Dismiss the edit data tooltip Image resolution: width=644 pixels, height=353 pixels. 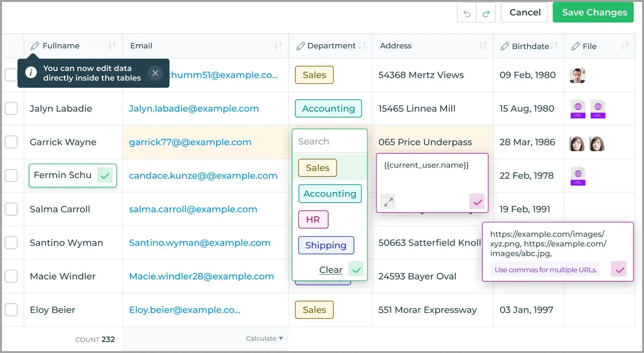tap(155, 73)
